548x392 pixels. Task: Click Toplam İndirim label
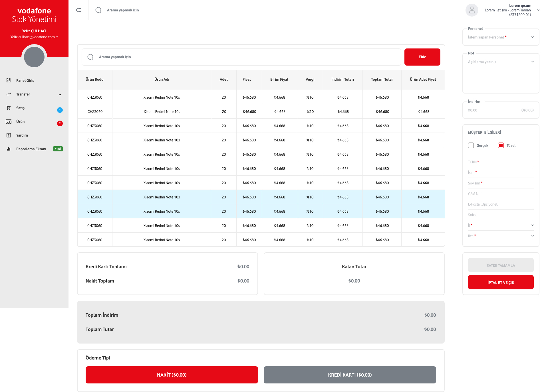click(x=102, y=315)
